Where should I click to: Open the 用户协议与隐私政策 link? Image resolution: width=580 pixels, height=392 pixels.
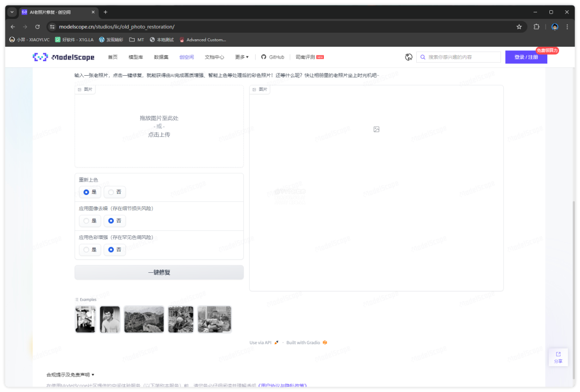[x=282, y=386]
